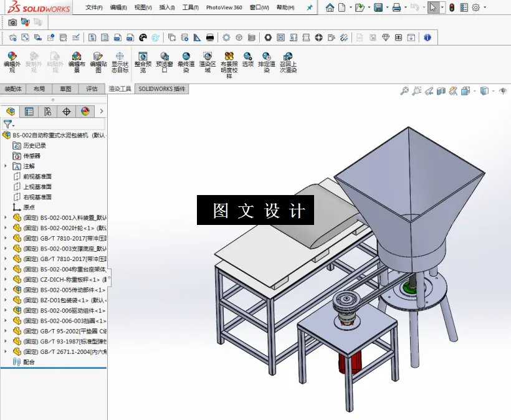Select 配合 (Mates) at the tree bottom
511x420 pixels.
[x=29, y=362]
